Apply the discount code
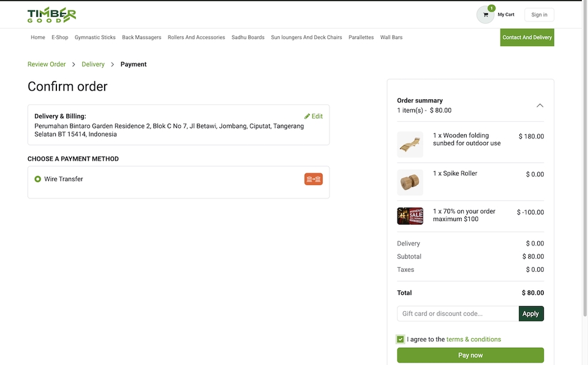This screenshot has width=588, height=365. coord(530,314)
